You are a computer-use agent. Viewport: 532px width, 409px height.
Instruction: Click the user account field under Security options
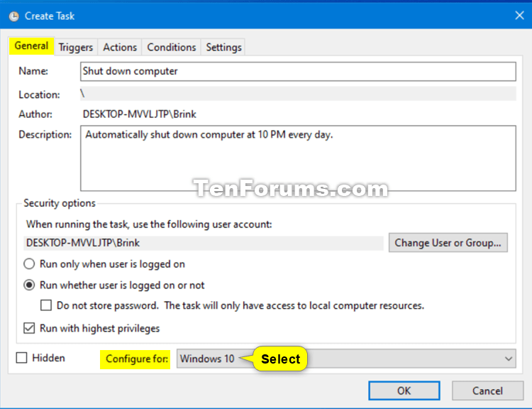tap(204, 244)
